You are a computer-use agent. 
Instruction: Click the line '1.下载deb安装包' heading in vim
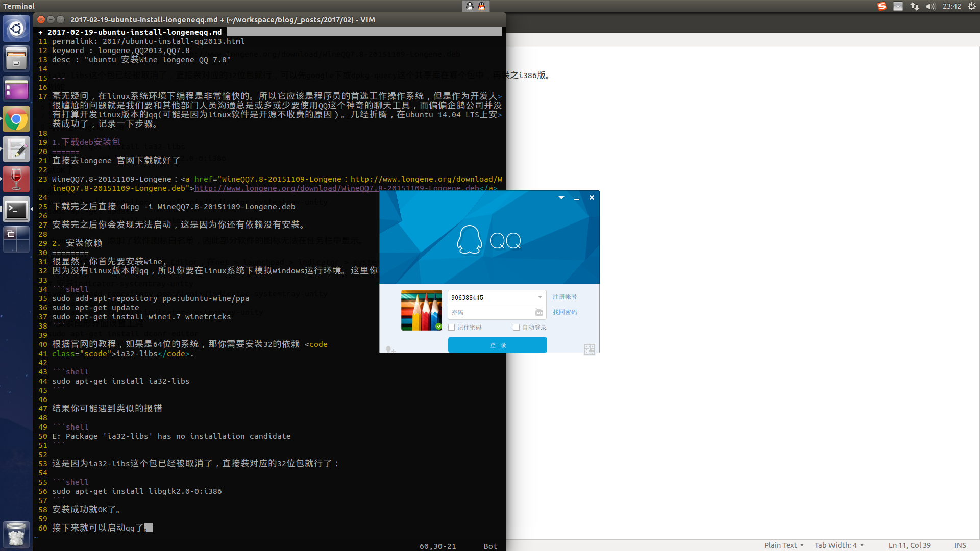coord(86,142)
